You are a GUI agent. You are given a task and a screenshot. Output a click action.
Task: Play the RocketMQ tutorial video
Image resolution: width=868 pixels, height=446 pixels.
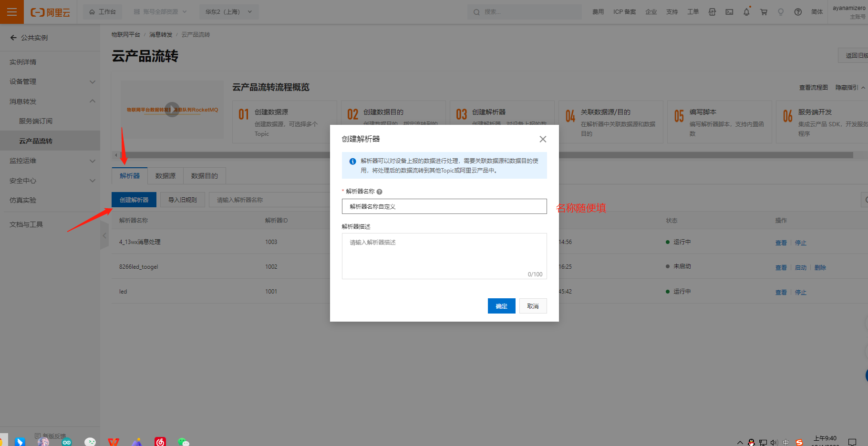pos(172,110)
